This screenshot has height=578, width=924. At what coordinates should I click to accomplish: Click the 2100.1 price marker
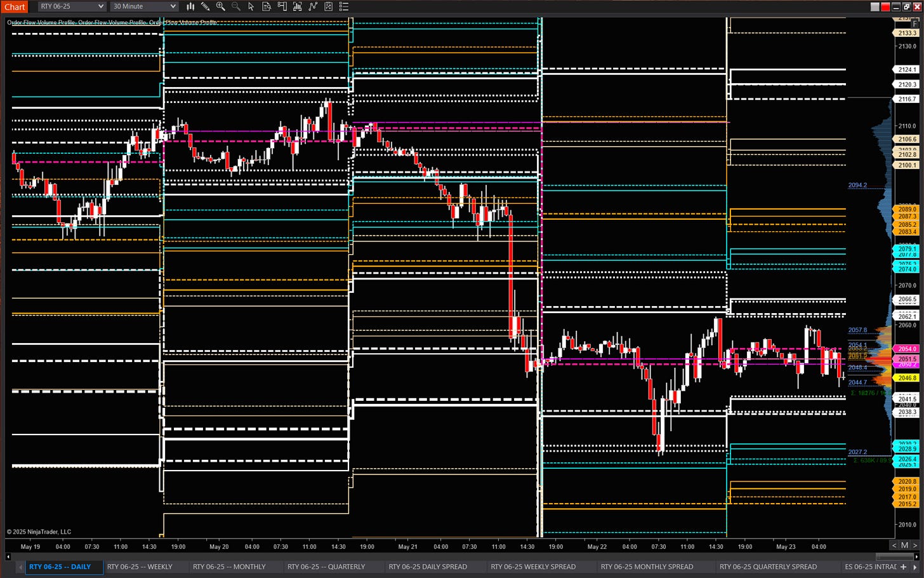point(907,165)
